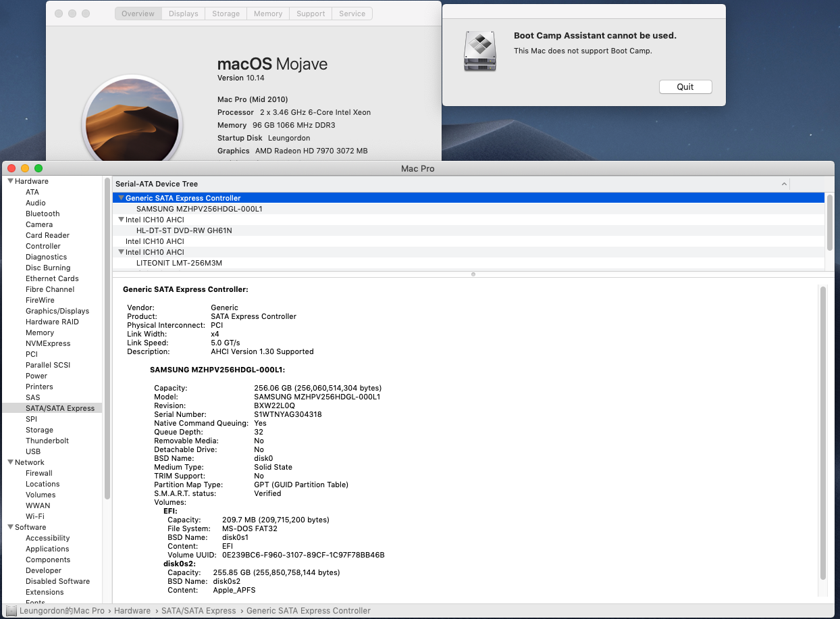840x619 pixels.
Task: Select the Overview tab
Action: point(138,14)
